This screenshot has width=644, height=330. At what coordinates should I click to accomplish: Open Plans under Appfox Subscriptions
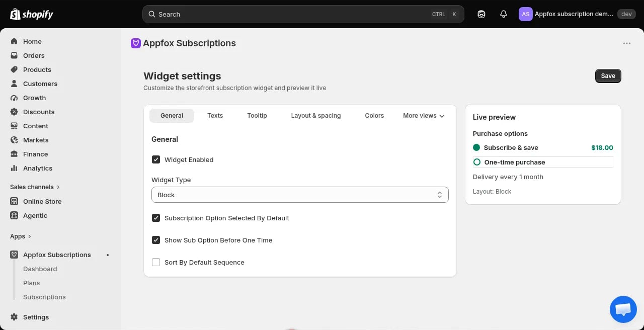point(32,283)
